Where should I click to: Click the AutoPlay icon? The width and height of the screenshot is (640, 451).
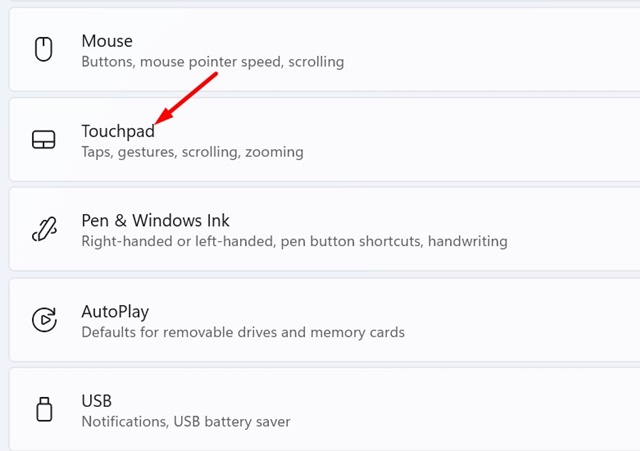coord(43,320)
